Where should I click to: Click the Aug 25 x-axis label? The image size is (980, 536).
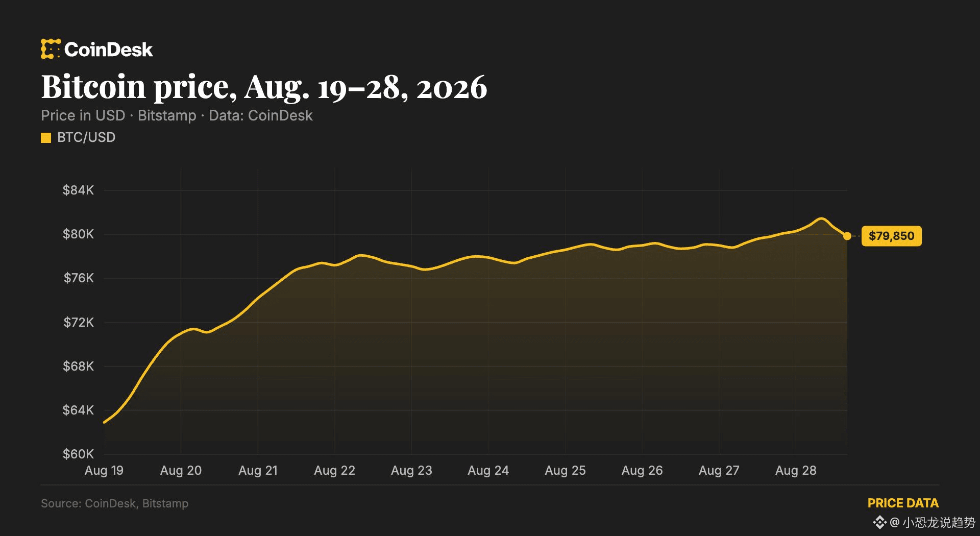565,471
